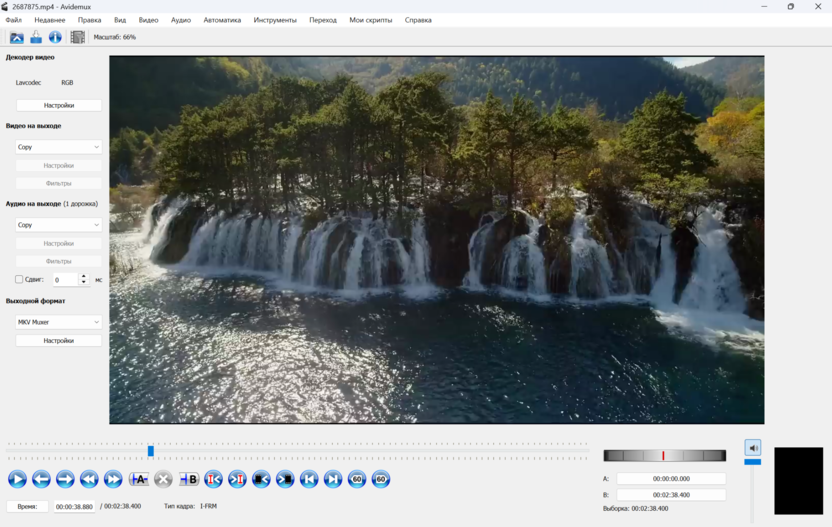
Task: Expand the video output Copy dropdown
Action: tap(59, 147)
